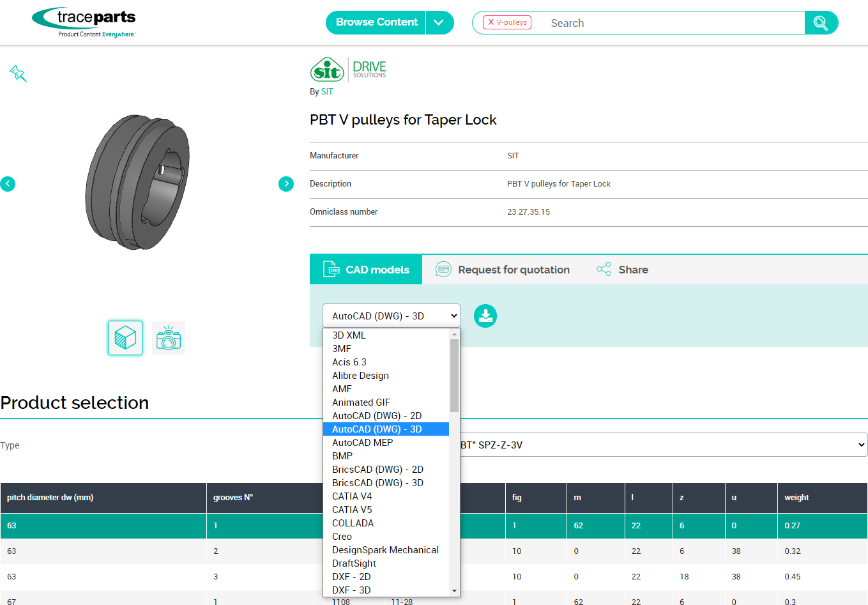Click the CAD download icon
868x605 pixels.
point(485,316)
